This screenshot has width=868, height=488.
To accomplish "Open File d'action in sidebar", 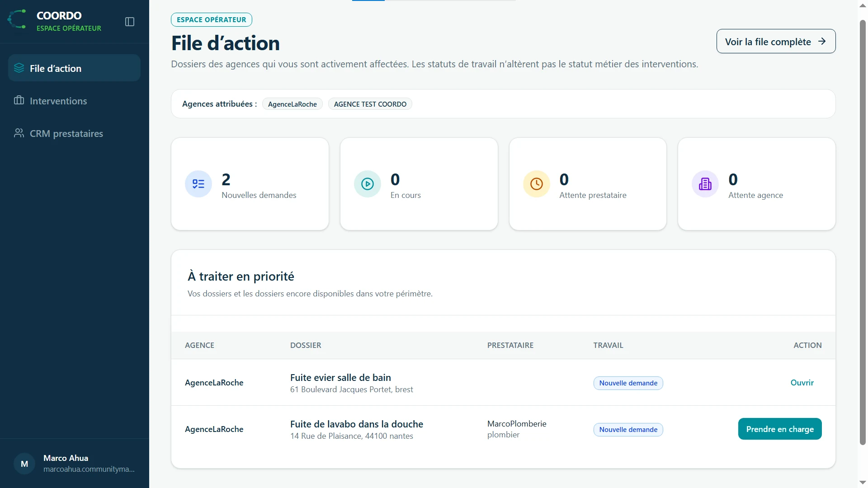I will (74, 68).
